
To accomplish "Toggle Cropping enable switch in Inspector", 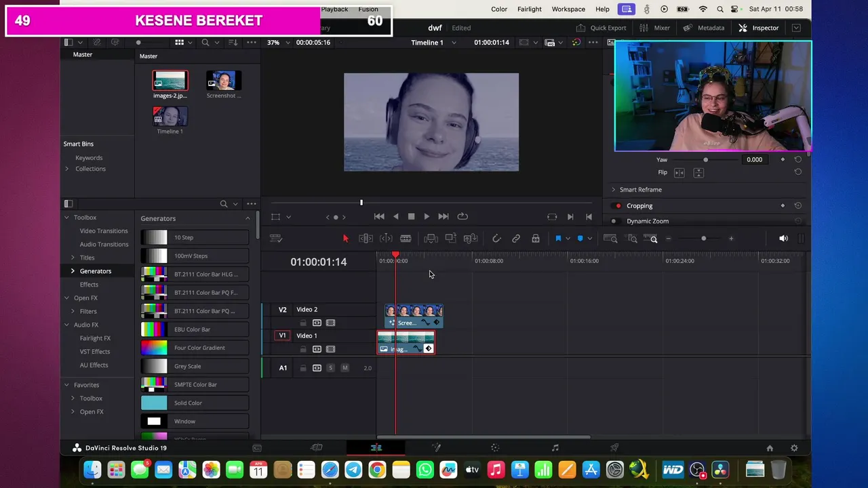I will coord(618,206).
